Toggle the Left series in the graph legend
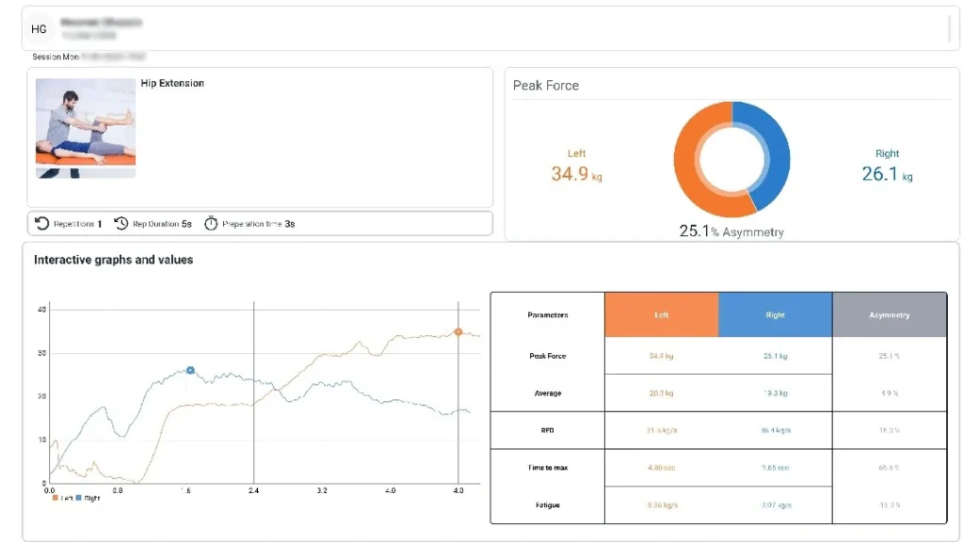Screen dimensions: 964x560 (60, 498)
